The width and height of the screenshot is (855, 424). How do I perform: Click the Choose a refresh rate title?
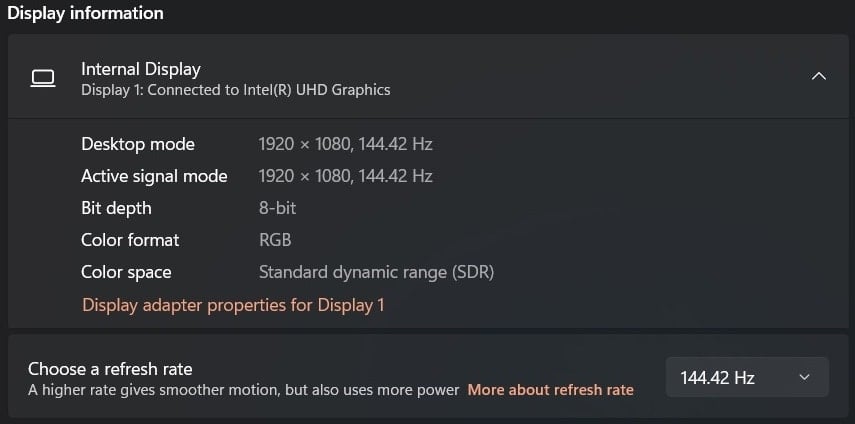110,369
